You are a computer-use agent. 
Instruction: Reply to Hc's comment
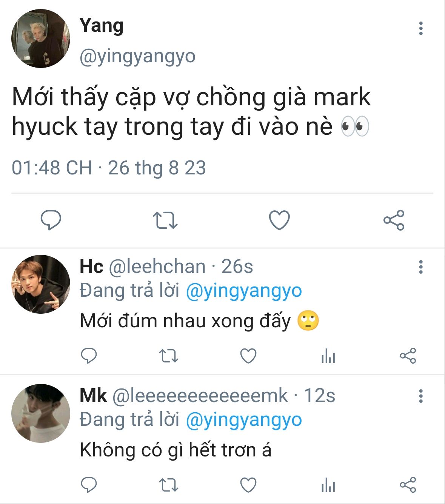point(89,356)
